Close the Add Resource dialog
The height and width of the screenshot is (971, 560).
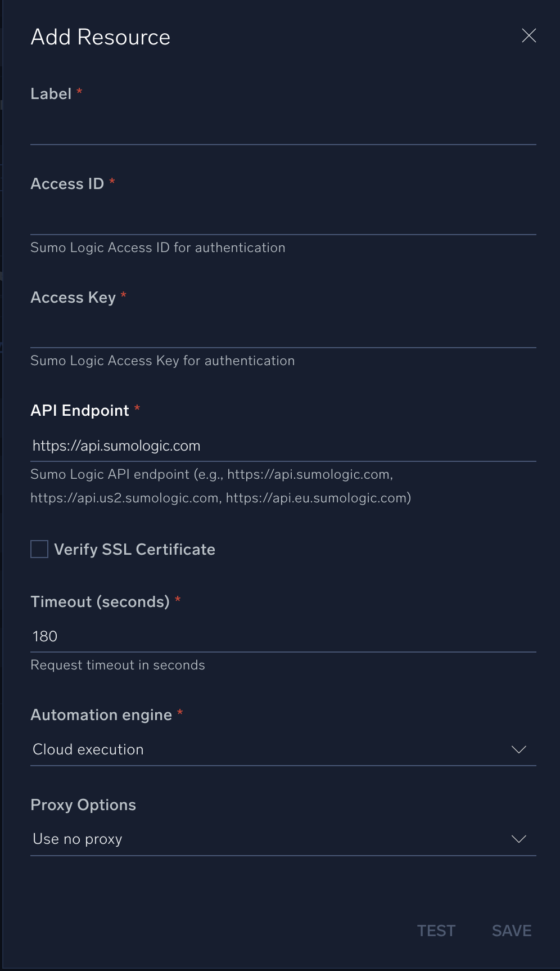529,36
